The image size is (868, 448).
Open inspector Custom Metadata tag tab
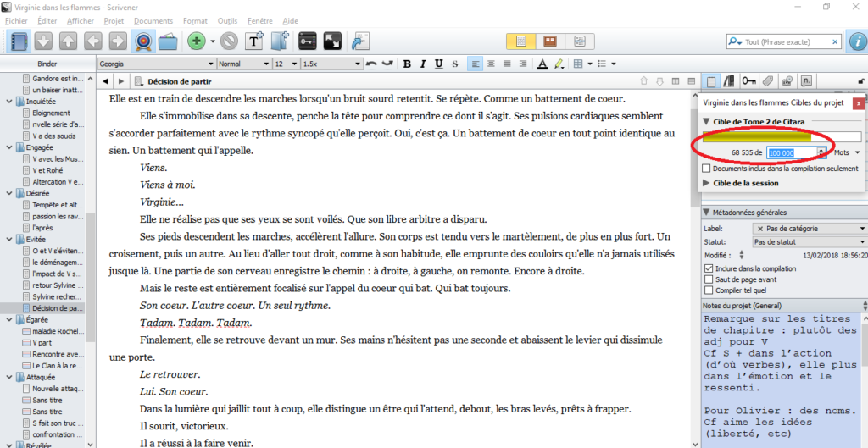coord(768,82)
